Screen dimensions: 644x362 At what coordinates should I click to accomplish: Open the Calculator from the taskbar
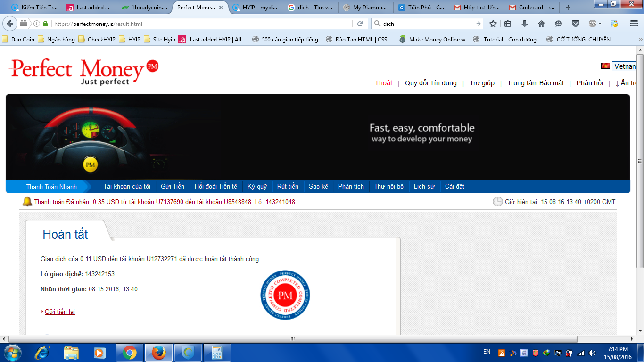pyautogui.click(x=217, y=353)
